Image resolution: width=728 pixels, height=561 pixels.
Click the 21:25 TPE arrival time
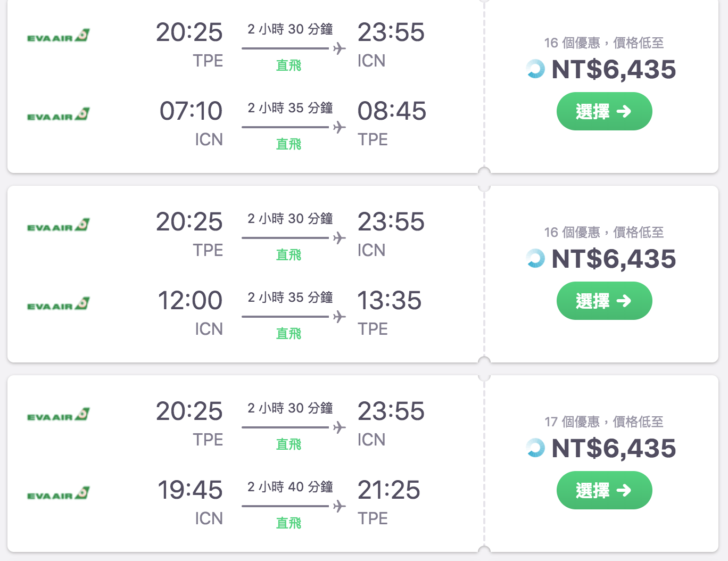coord(389,490)
